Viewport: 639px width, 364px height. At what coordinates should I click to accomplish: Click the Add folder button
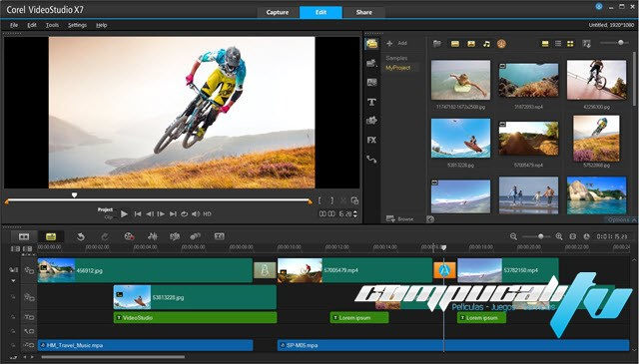[x=396, y=43]
